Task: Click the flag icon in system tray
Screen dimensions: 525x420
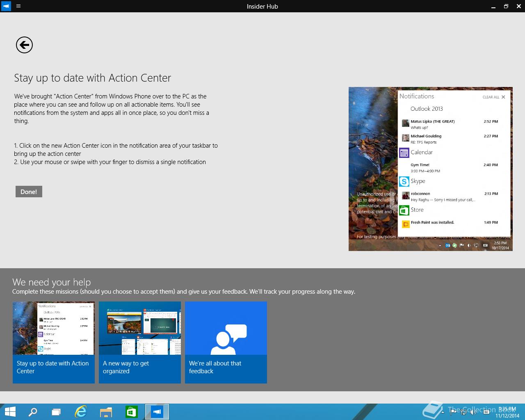Action: 453,412
